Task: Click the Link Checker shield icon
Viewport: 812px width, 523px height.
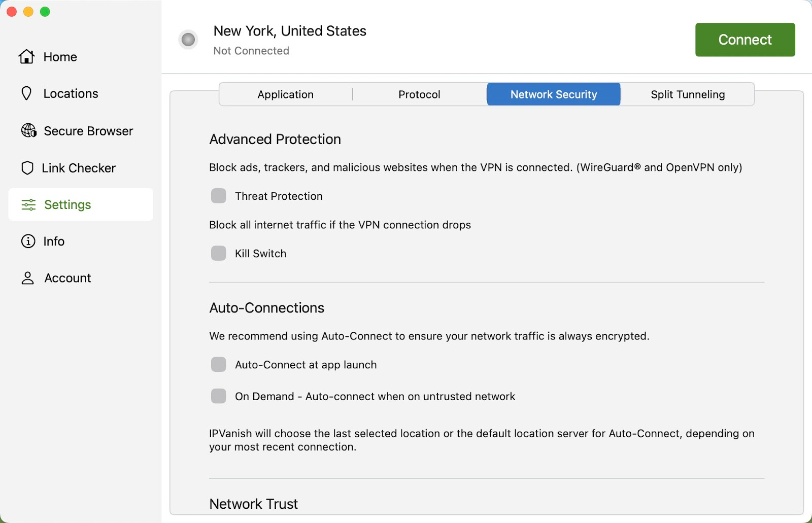Action: pos(27,168)
